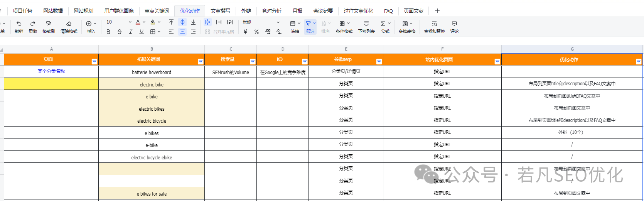Click the redo (重做) icon
The width and height of the screenshot is (644, 201).
[33, 24]
